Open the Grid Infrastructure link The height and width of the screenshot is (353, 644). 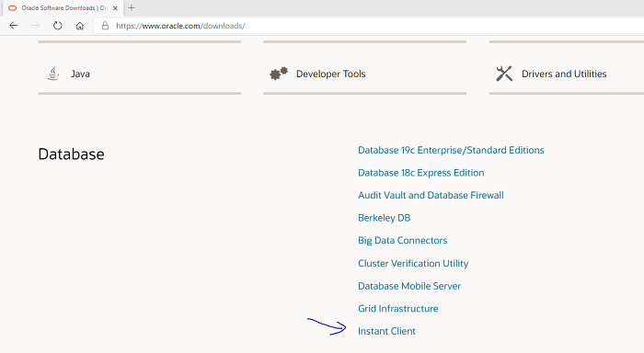pyautogui.click(x=398, y=309)
